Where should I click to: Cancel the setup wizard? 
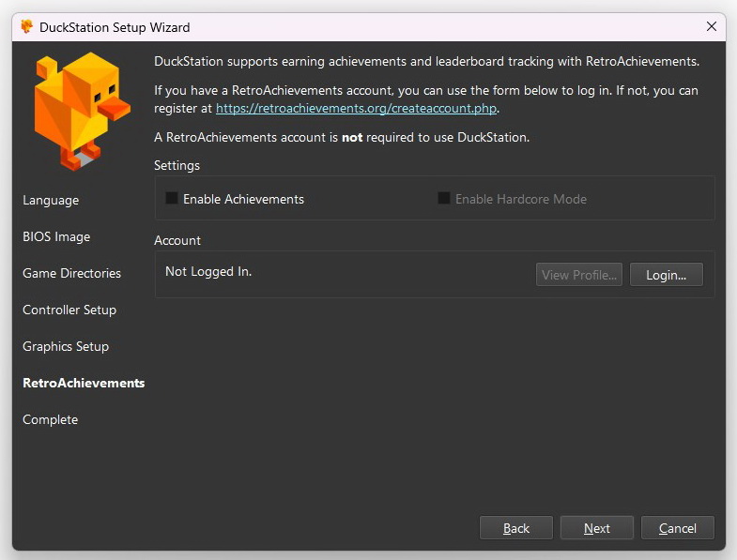(677, 528)
